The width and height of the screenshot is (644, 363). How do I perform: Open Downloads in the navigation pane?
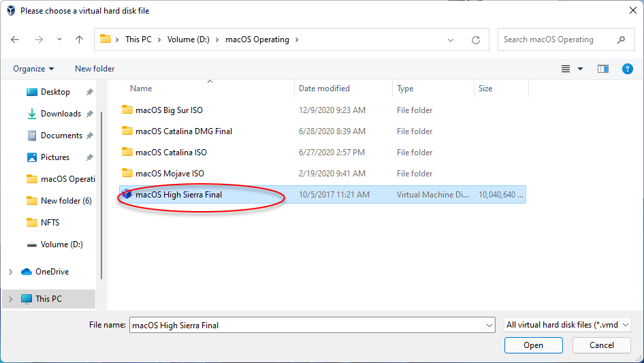pos(61,114)
